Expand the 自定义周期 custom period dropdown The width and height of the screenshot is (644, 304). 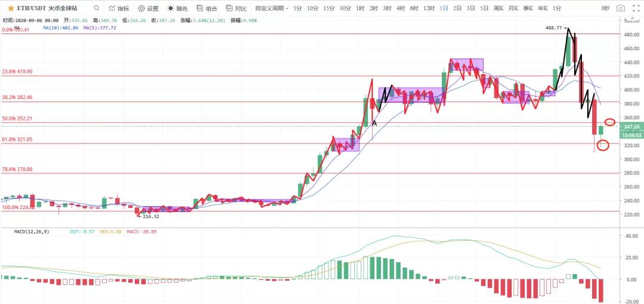(271, 8)
